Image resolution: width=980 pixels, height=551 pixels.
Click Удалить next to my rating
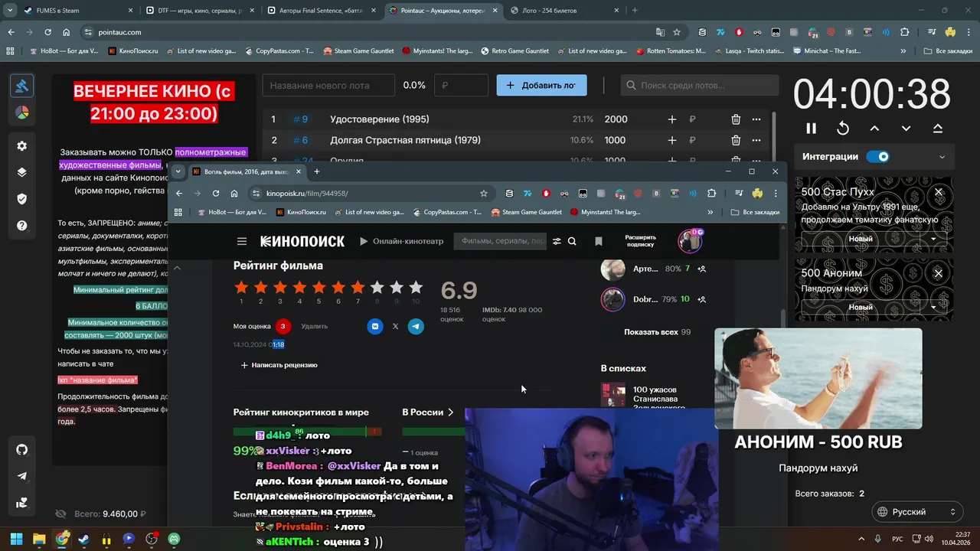click(x=314, y=326)
